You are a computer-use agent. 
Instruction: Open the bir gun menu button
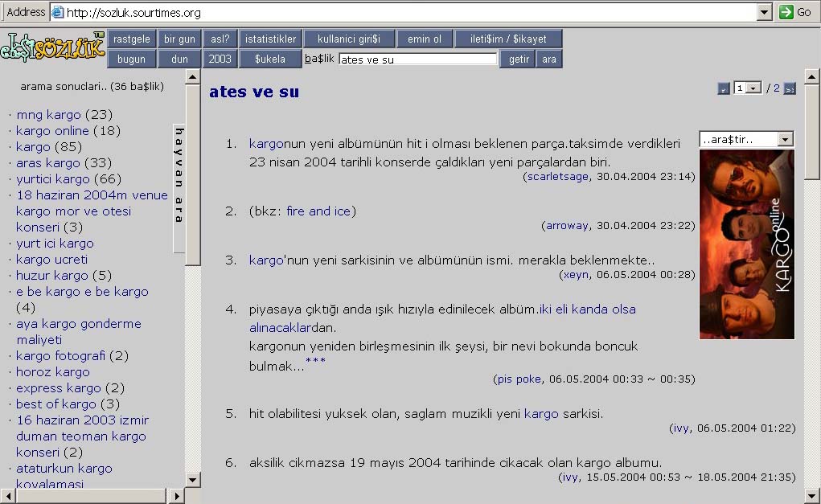pyautogui.click(x=179, y=39)
